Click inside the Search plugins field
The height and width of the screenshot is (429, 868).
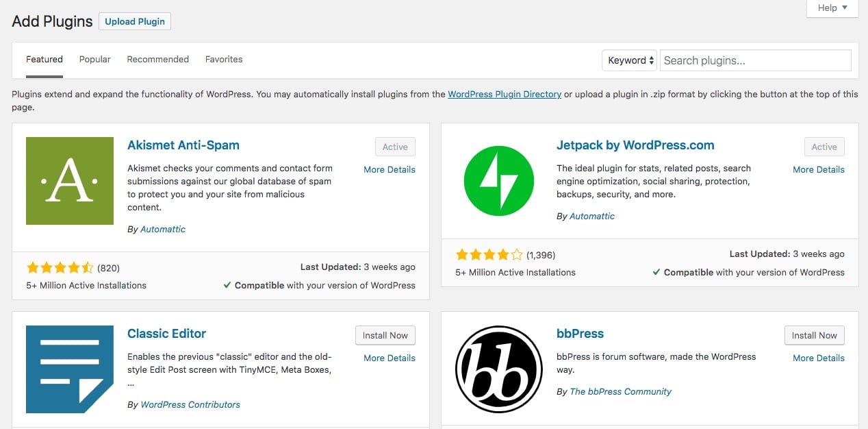click(754, 60)
